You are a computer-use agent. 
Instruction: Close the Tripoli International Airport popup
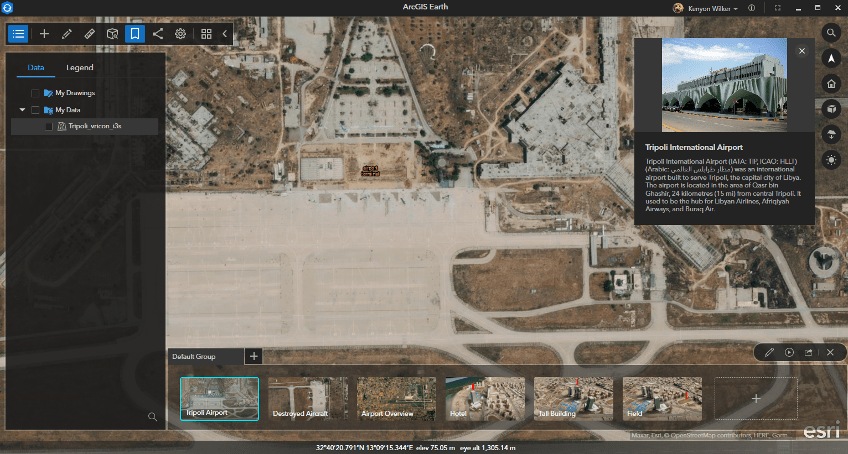point(802,51)
